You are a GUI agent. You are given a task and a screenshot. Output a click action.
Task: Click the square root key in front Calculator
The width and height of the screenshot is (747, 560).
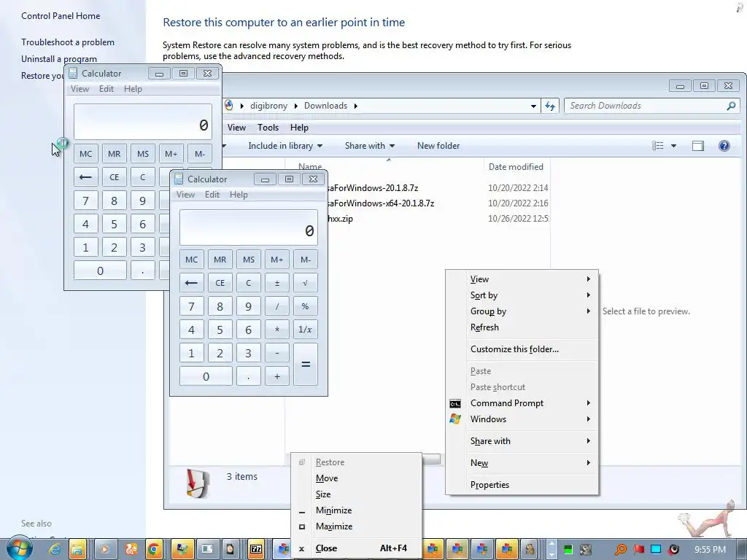click(306, 283)
